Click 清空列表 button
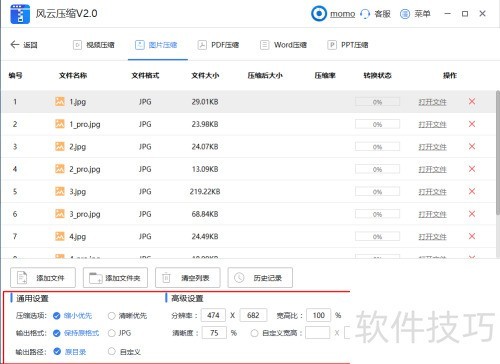This screenshot has width=500, height=364. coord(188,277)
